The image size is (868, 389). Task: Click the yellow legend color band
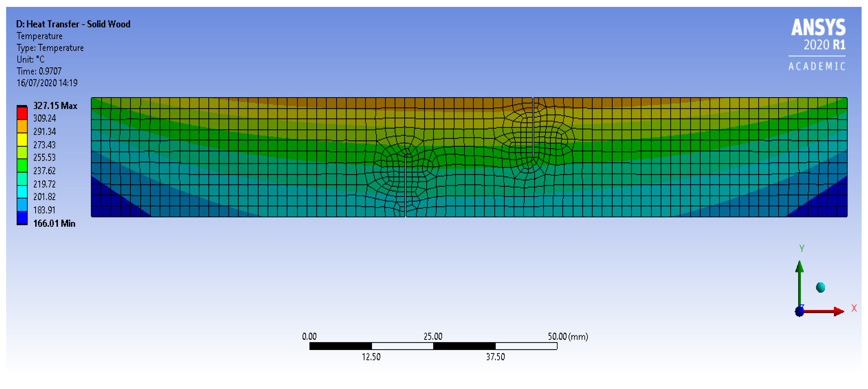22,139
